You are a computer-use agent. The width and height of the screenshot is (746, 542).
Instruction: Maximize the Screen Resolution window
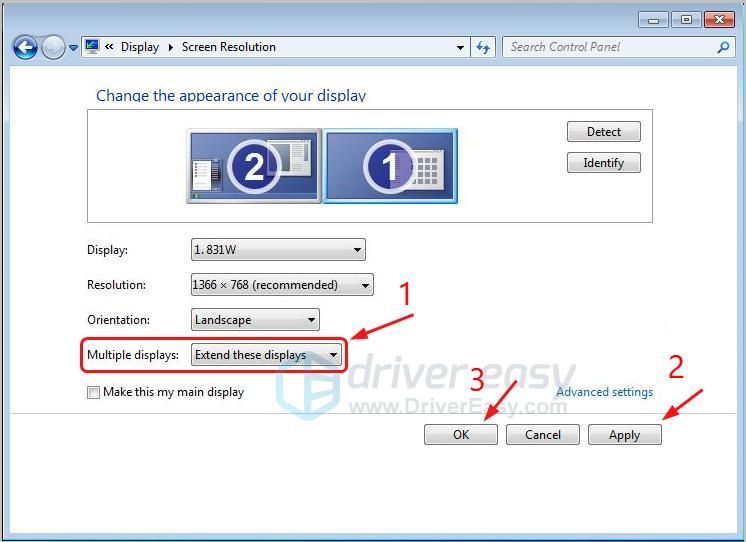click(x=686, y=20)
